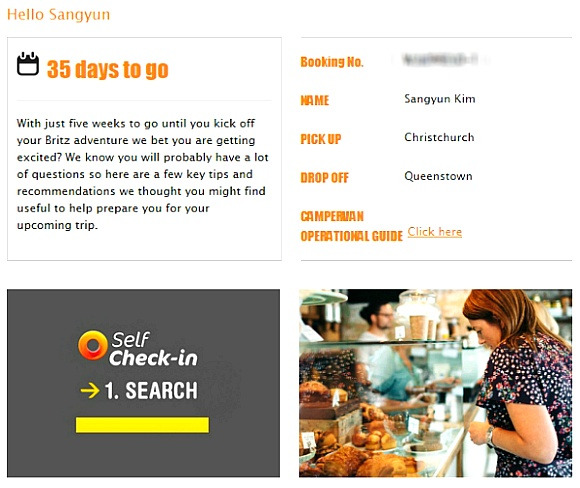
Task: Click the '1. SEARCH' step text
Action: (x=151, y=391)
